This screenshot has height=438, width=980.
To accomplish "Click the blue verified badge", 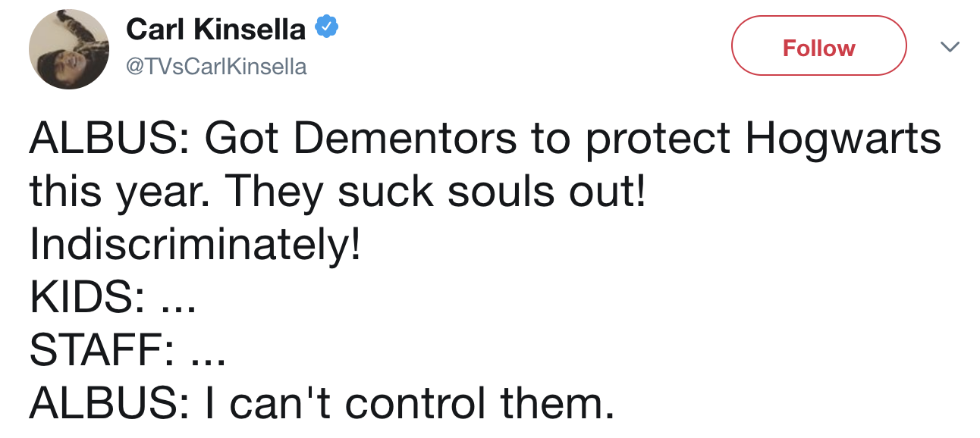I will (326, 30).
